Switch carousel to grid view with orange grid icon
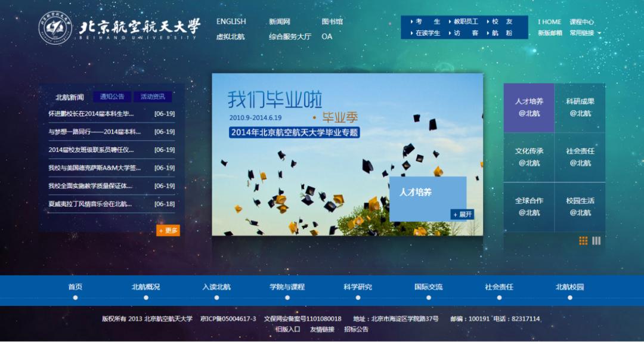Screen dimensions: 644x344 (582, 240)
